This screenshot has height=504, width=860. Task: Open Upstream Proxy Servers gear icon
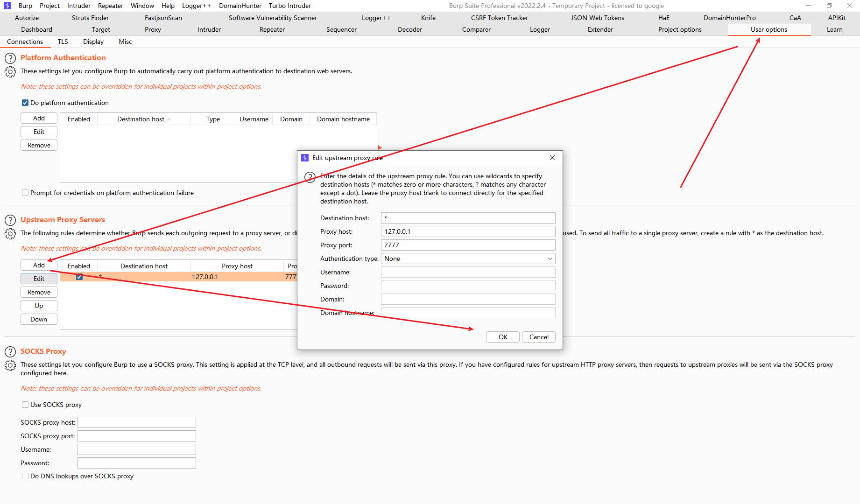tap(10, 234)
